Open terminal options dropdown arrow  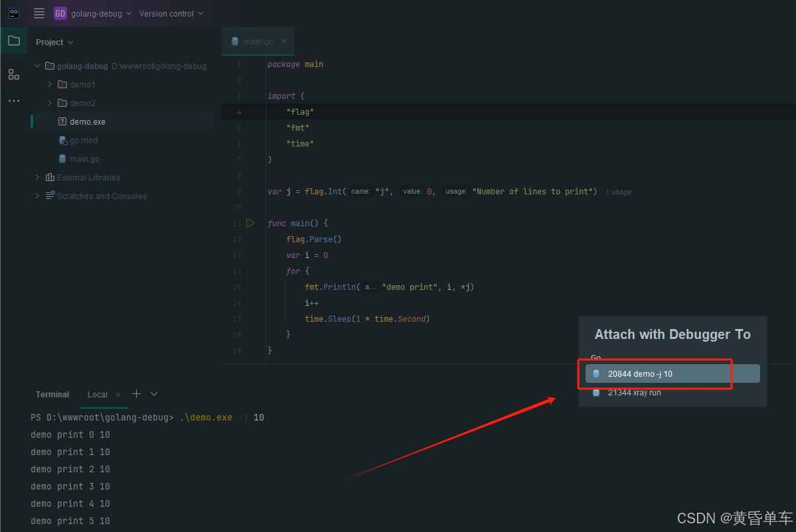(154, 394)
